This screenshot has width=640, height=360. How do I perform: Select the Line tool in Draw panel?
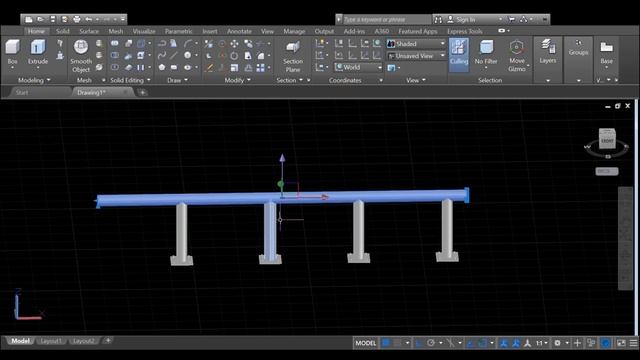click(174, 55)
